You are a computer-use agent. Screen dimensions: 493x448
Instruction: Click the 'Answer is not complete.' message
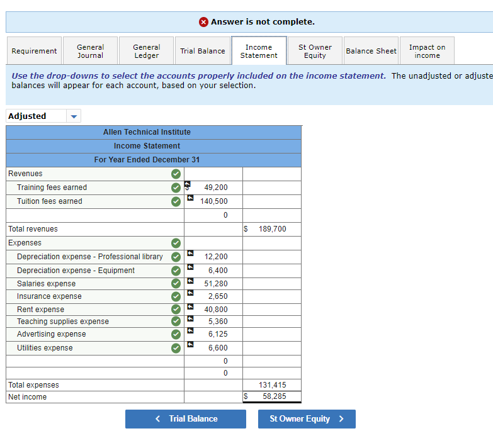pos(263,22)
